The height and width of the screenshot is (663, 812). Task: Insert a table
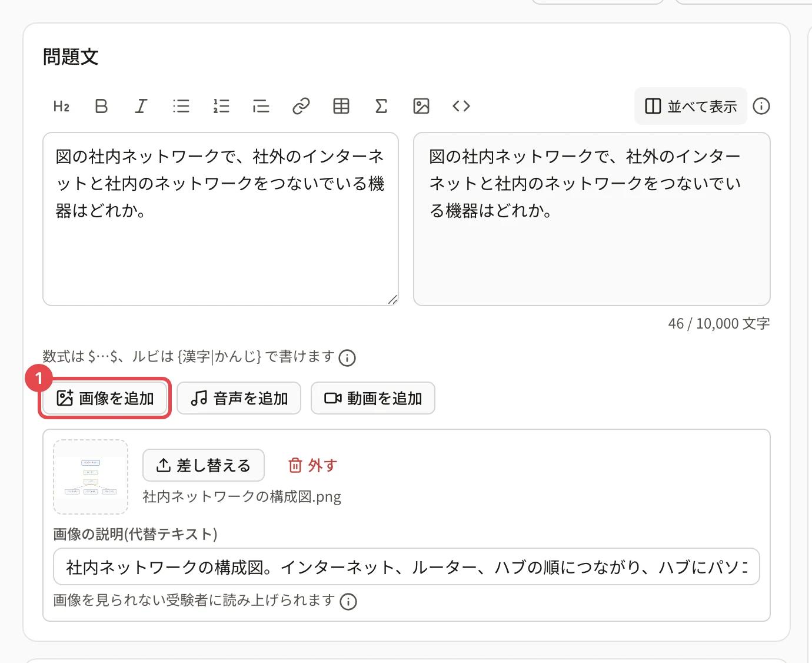coord(341,106)
